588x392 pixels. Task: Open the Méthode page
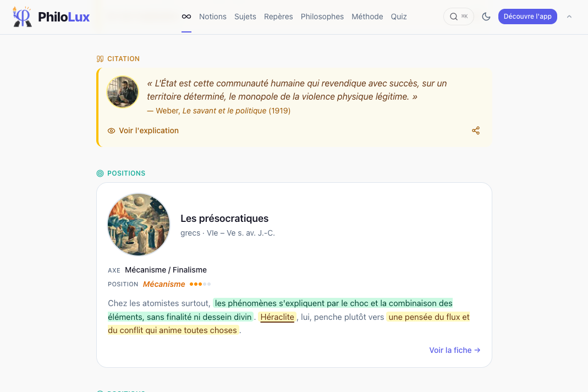pos(367,17)
